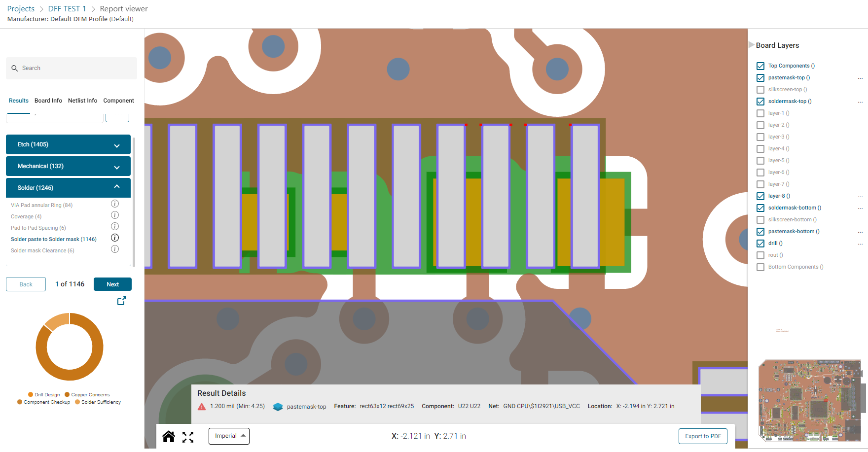Enable Bottom Components layer

pyautogui.click(x=760, y=267)
